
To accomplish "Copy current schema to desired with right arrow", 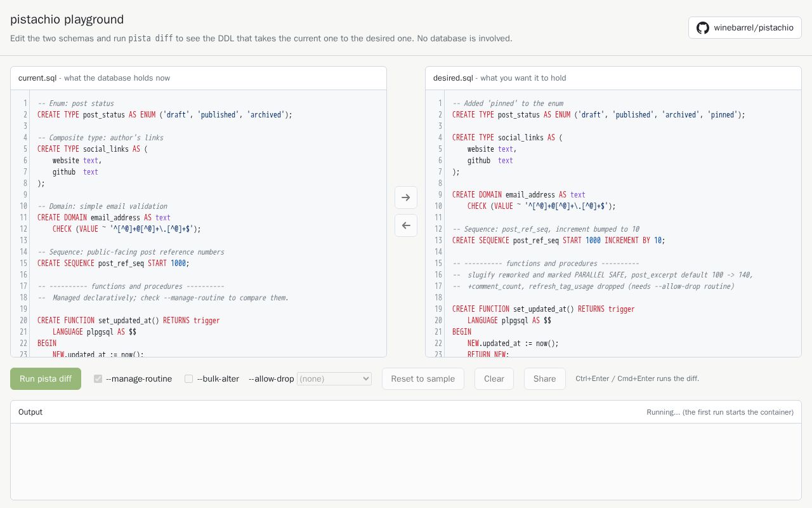I will click(406, 197).
